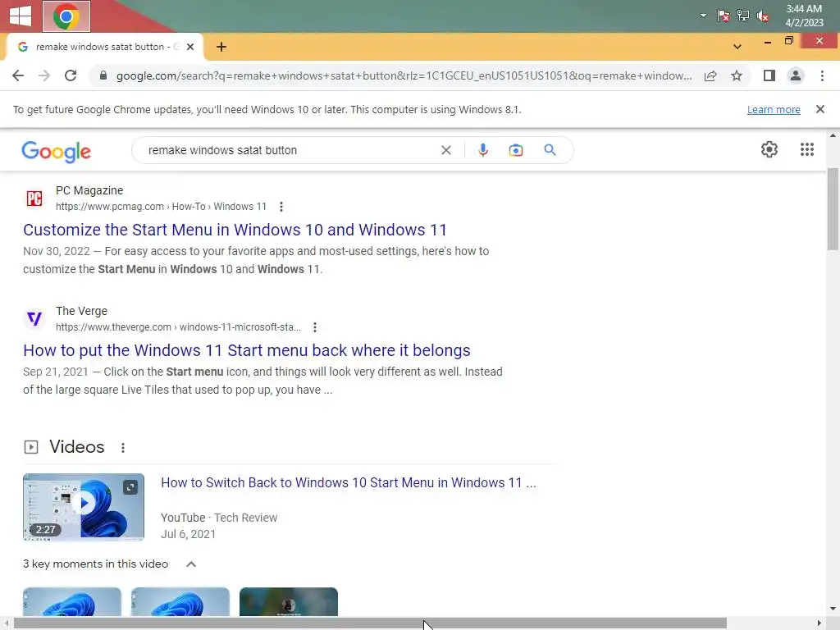Open Google quick settings gear
This screenshot has width=840, height=630.
769,149
